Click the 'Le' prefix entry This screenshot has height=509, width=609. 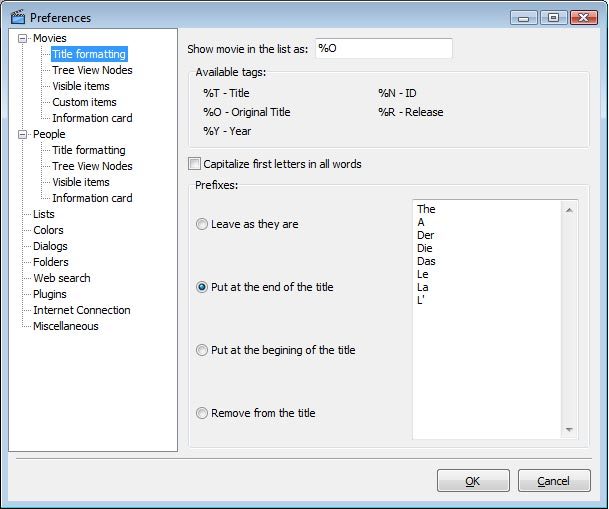pyautogui.click(x=423, y=274)
